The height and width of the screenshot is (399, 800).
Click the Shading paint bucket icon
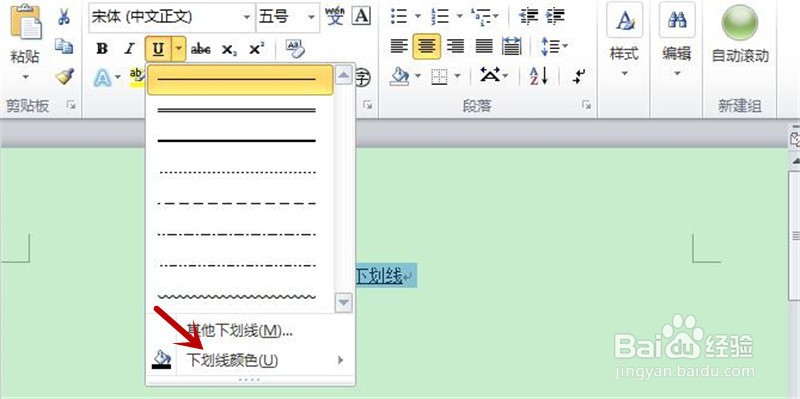pos(400,77)
